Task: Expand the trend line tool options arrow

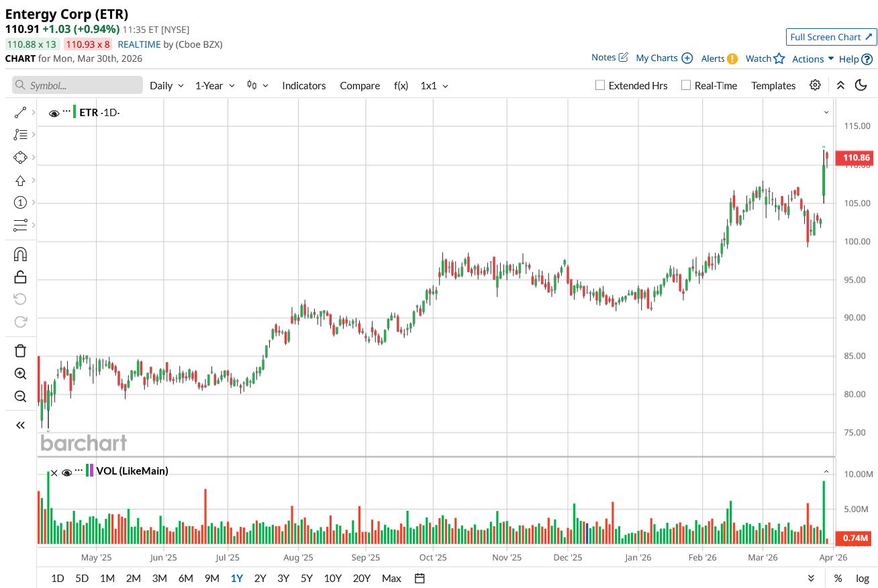Action: tap(33, 112)
